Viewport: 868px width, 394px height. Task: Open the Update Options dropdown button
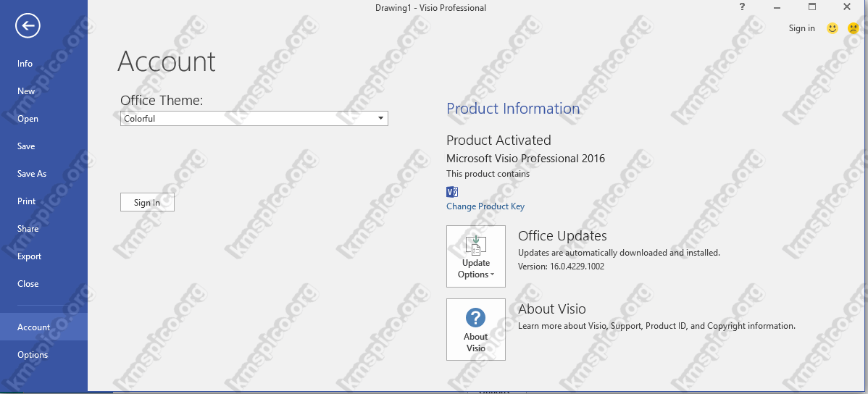point(476,256)
